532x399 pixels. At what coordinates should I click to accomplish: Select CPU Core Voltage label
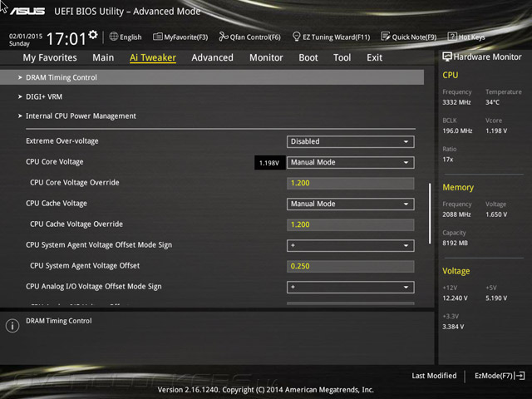coord(55,162)
